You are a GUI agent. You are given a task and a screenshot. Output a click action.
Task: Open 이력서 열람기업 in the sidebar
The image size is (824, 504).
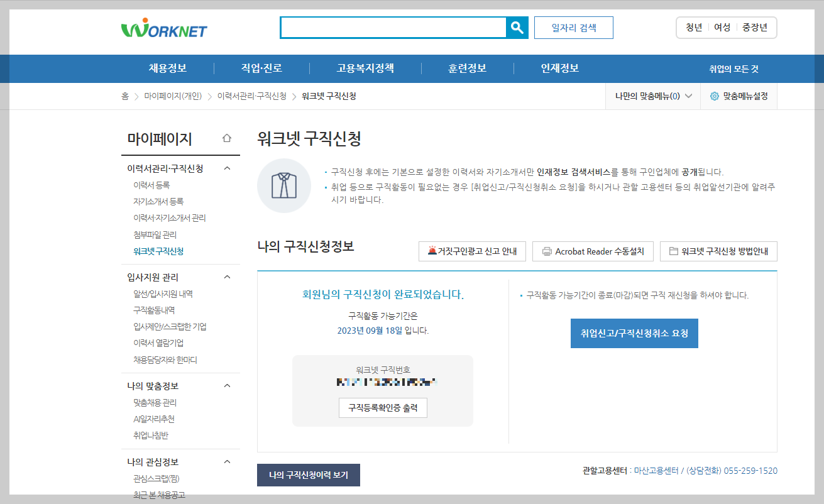[158, 343]
